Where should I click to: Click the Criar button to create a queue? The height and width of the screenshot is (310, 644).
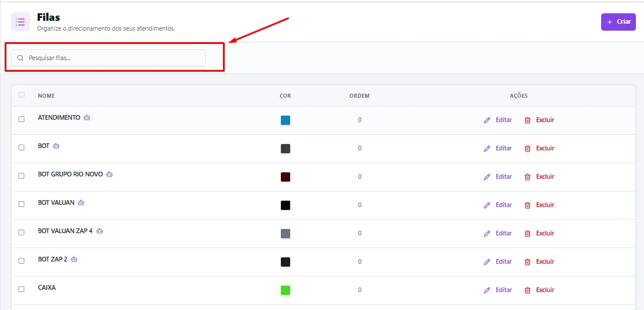[x=618, y=22]
